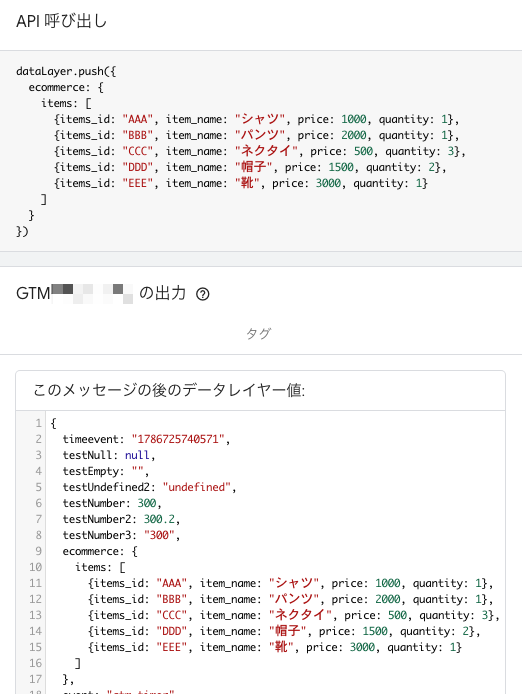Click the GTM の出力 heading

point(101,293)
